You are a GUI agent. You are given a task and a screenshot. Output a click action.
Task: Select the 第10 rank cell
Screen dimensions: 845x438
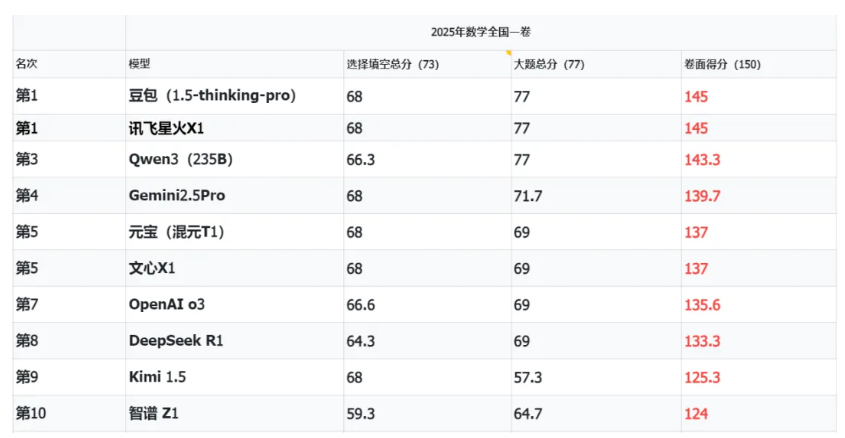pyautogui.click(x=69, y=414)
